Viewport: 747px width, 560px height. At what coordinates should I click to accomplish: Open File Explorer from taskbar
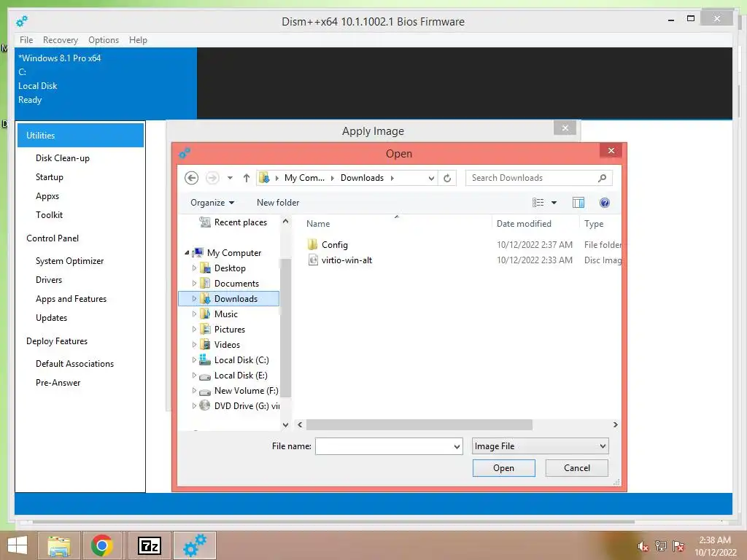point(58,545)
